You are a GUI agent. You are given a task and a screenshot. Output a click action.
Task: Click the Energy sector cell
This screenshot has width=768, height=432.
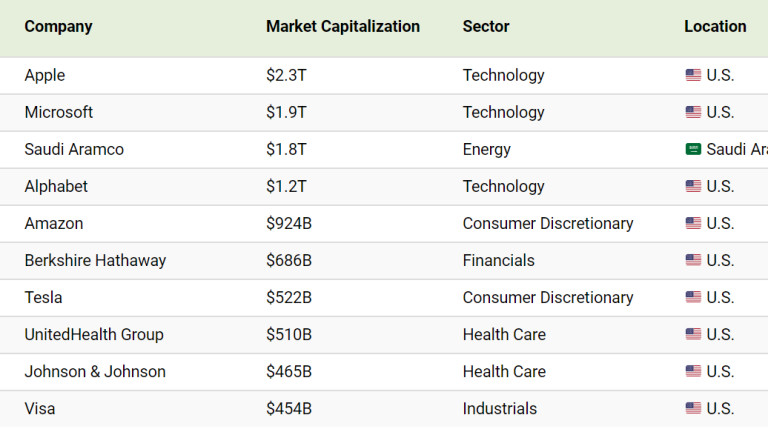(x=486, y=149)
